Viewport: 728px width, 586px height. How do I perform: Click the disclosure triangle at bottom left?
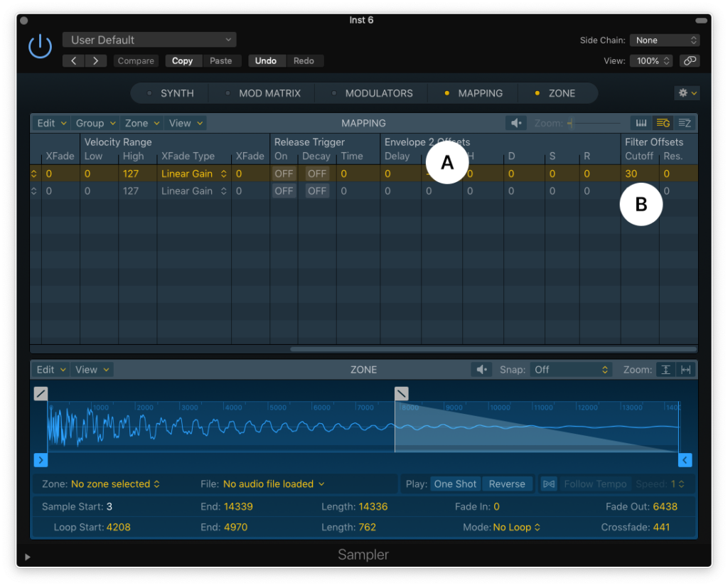coord(28,557)
